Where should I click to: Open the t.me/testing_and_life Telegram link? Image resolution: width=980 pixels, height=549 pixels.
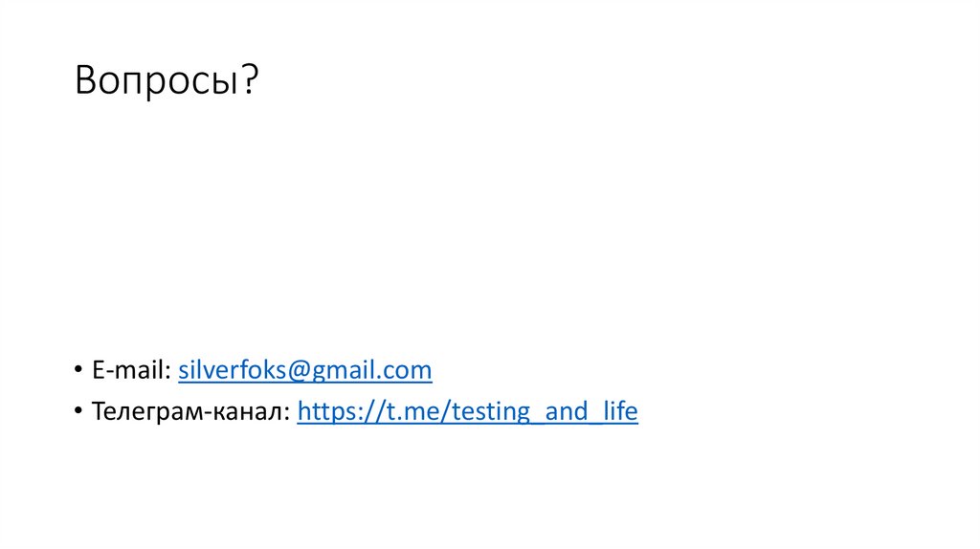(x=467, y=412)
